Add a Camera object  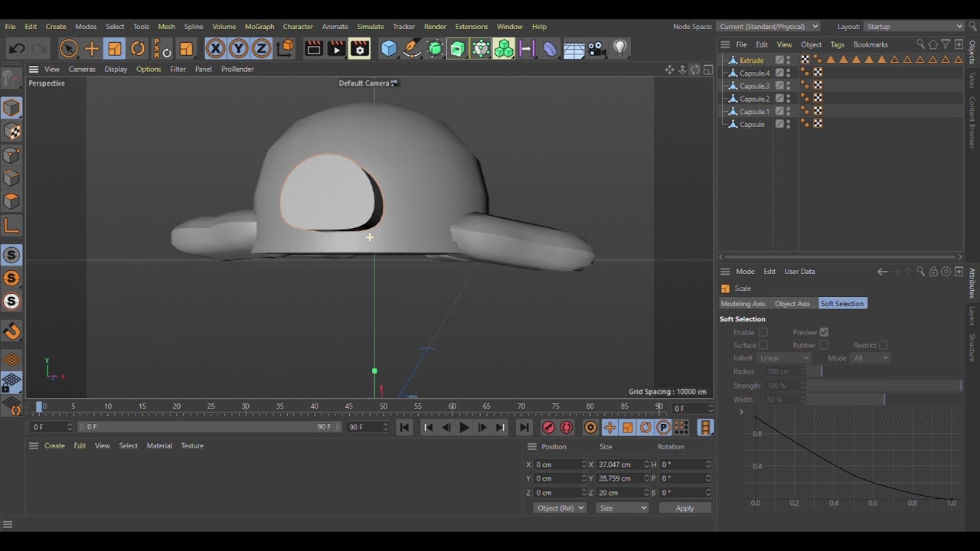click(596, 49)
